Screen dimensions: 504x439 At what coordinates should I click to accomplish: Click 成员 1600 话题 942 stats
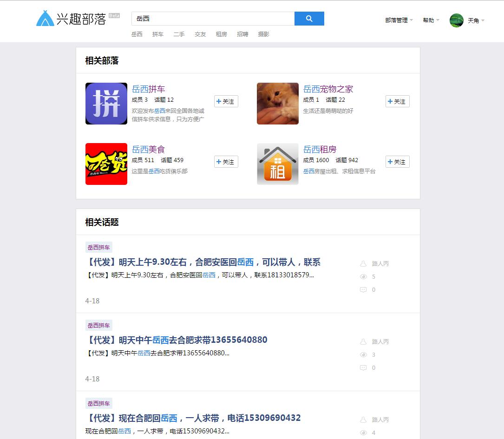[x=330, y=160]
